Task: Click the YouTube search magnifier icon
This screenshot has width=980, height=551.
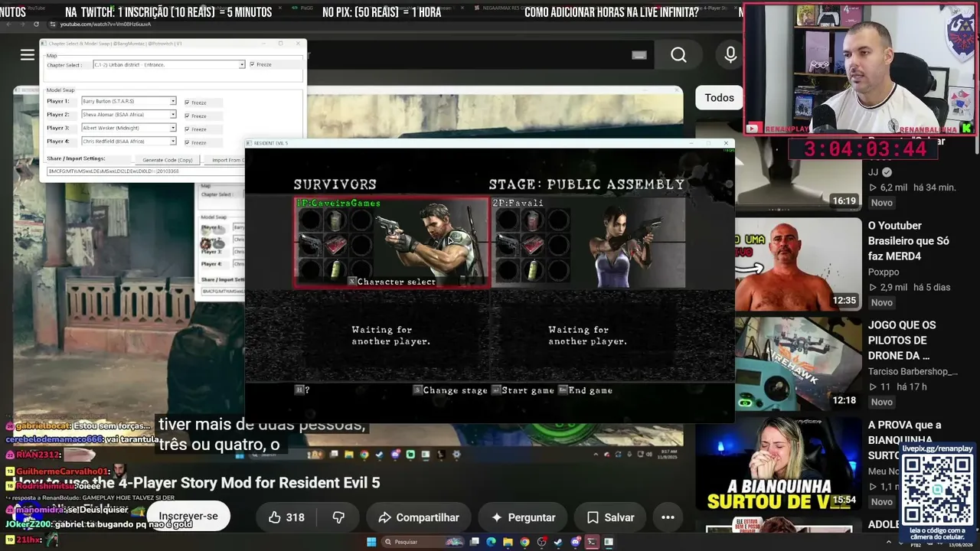Action: tap(678, 54)
